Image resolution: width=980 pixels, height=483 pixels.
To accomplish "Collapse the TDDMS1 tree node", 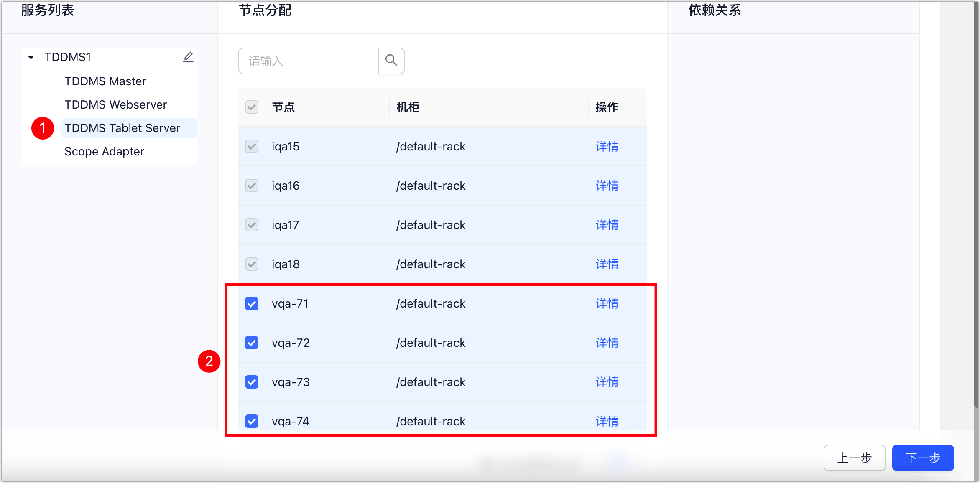I will [x=31, y=58].
